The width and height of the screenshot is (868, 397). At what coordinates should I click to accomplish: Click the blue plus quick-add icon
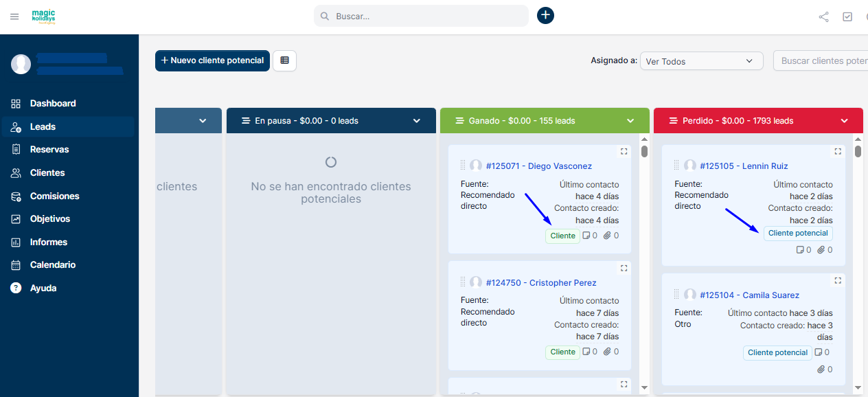[x=545, y=16]
